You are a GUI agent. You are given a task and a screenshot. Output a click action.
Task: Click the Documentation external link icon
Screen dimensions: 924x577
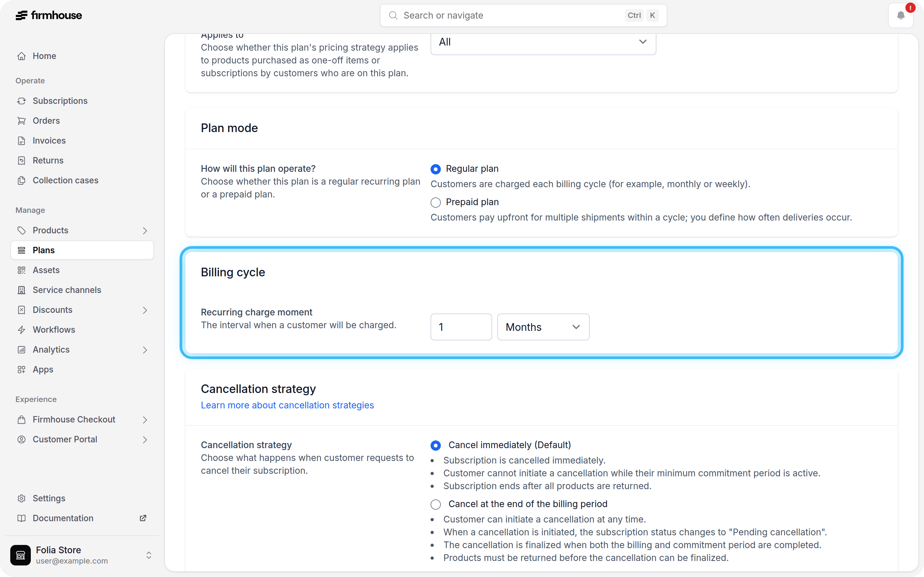143,518
